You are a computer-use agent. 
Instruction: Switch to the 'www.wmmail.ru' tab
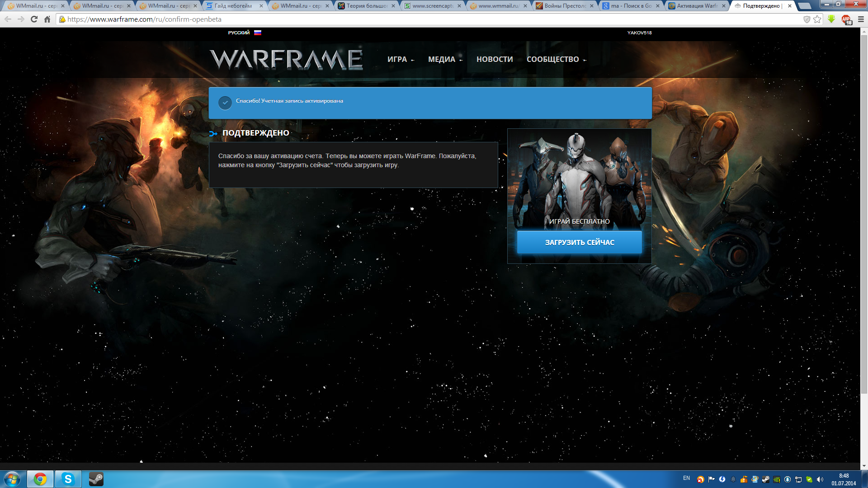point(499,6)
